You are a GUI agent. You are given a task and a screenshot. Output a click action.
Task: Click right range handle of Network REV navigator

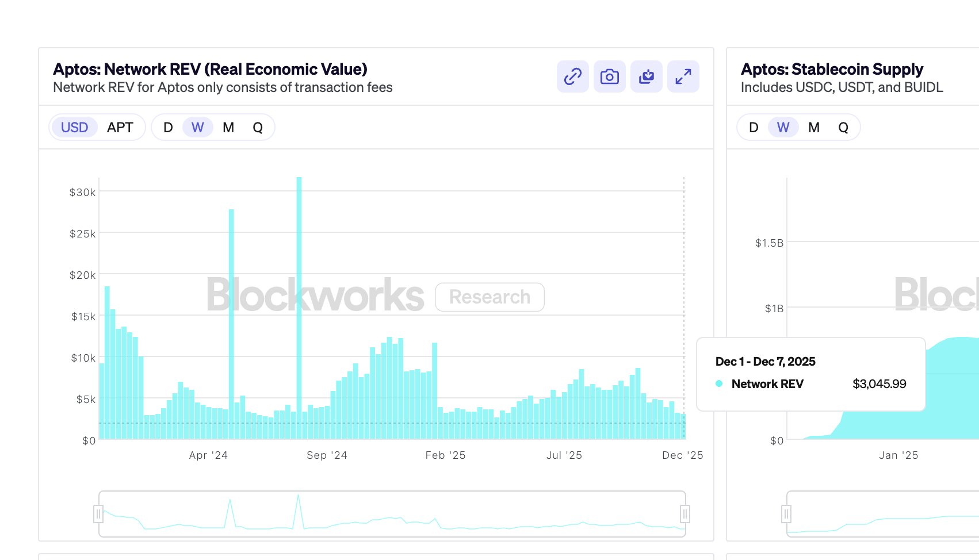(x=685, y=514)
